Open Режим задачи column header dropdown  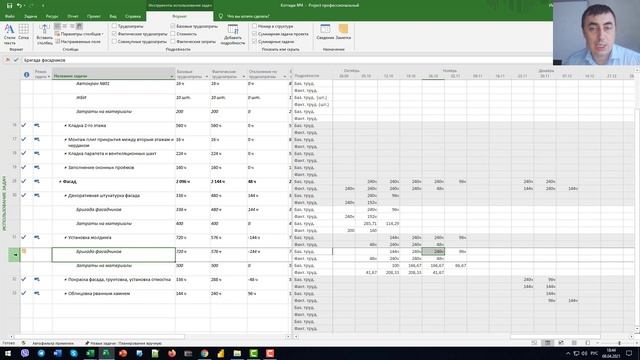(x=49, y=76)
